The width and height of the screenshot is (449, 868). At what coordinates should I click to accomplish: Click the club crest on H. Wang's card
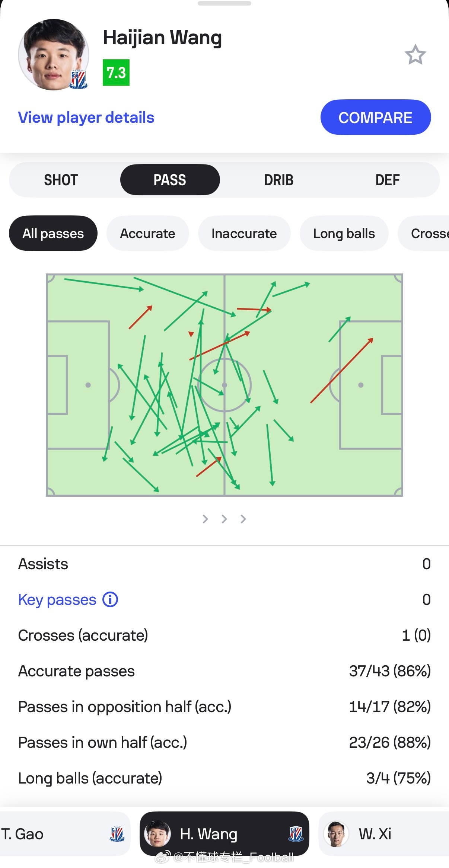point(296,834)
